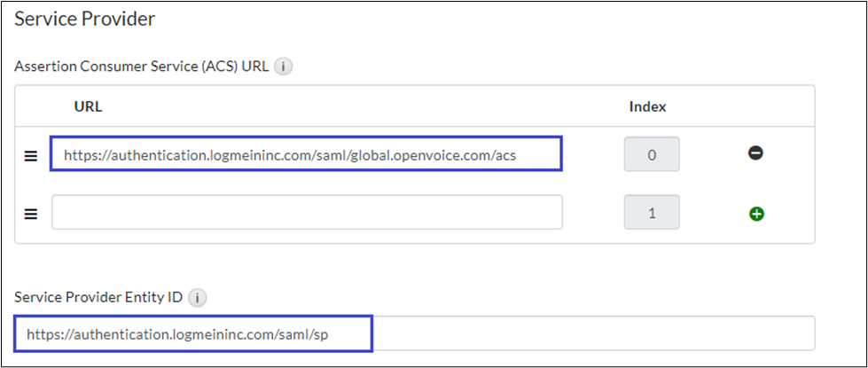Click the "URL" column header

coord(88,106)
